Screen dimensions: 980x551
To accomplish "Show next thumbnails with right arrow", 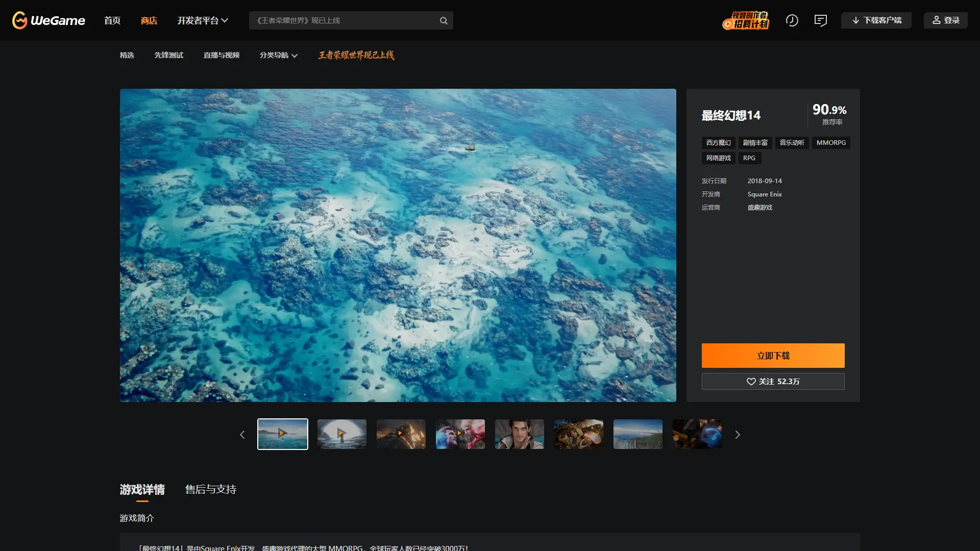I will [x=737, y=435].
